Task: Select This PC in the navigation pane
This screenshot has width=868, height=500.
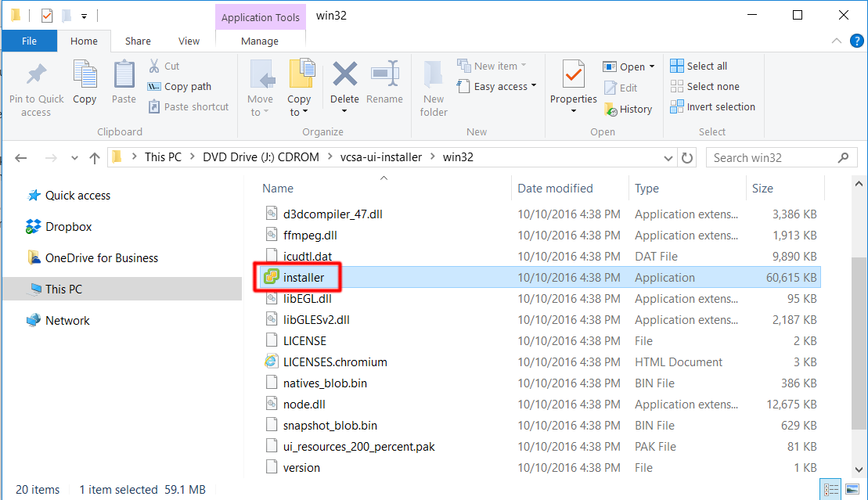Action: click(122, 289)
